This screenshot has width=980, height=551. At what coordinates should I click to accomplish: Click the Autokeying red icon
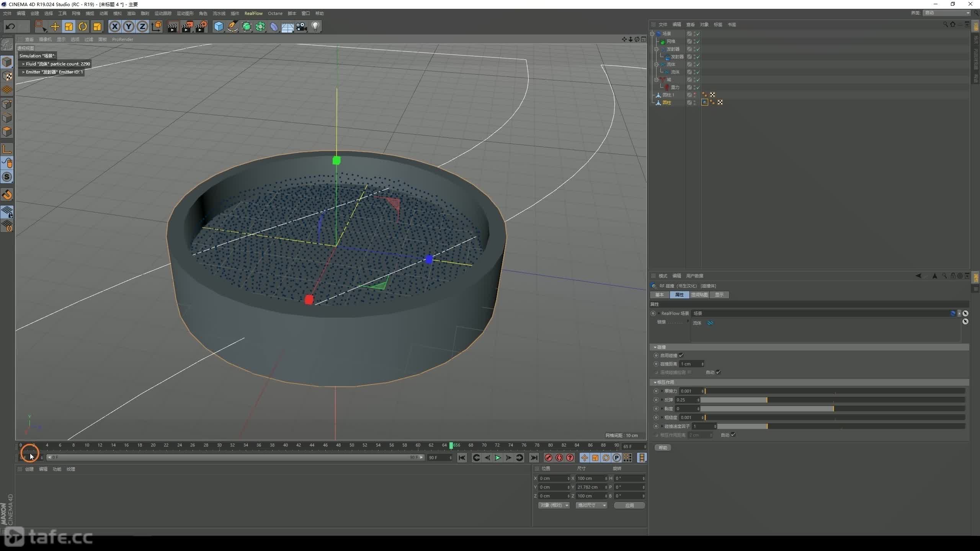pyautogui.click(x=559, y=458)
